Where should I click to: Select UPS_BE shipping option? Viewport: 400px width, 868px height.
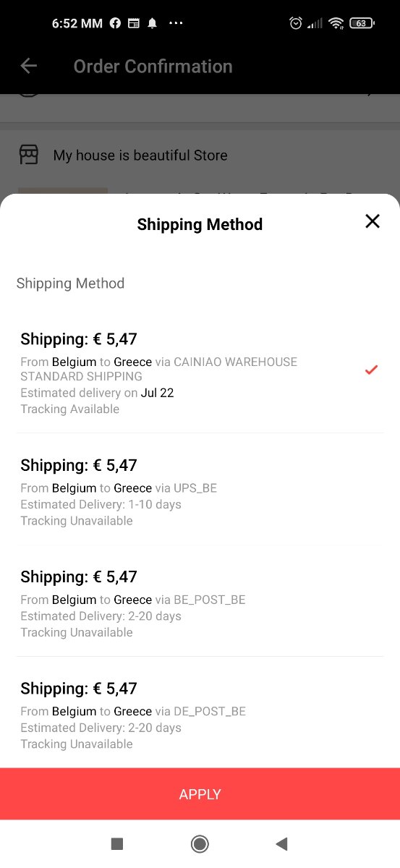click(200, 489)
